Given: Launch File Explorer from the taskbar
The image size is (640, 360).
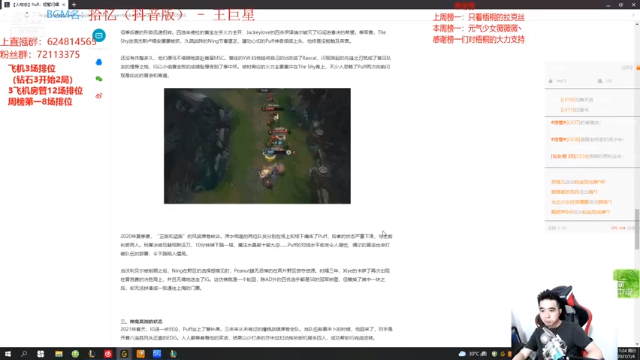Looking at the screenshot, I should point(59,354).
